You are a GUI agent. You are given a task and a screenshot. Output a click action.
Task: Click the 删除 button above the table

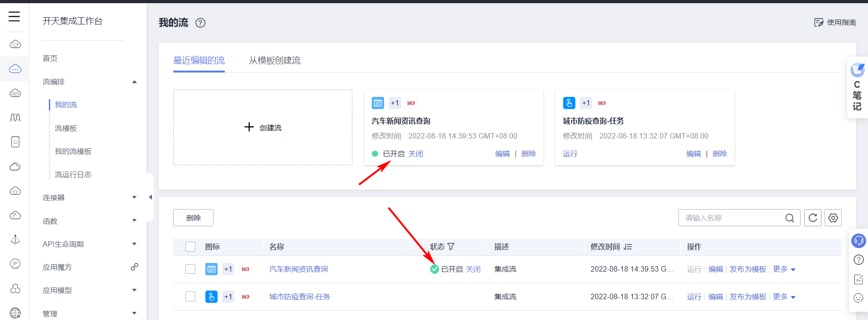(x=193, y=218)
